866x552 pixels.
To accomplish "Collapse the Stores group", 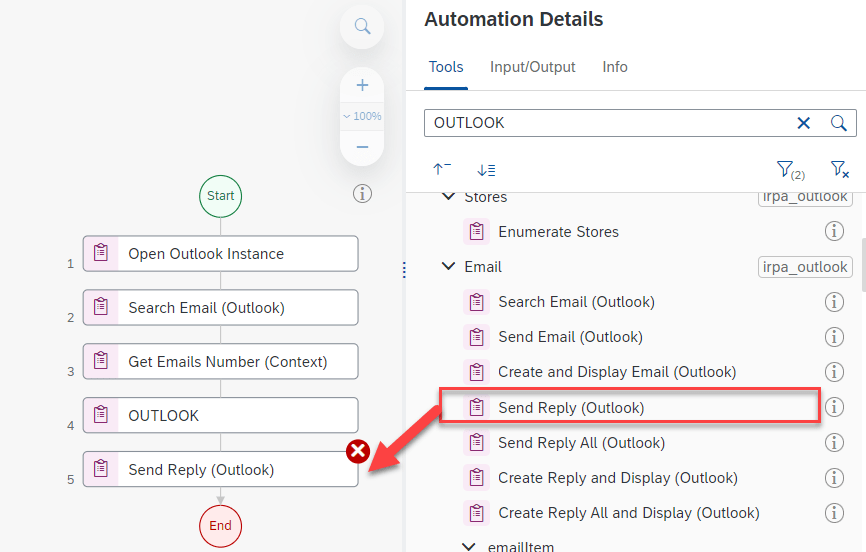I will pyautogui.click(x=449, y=197).
